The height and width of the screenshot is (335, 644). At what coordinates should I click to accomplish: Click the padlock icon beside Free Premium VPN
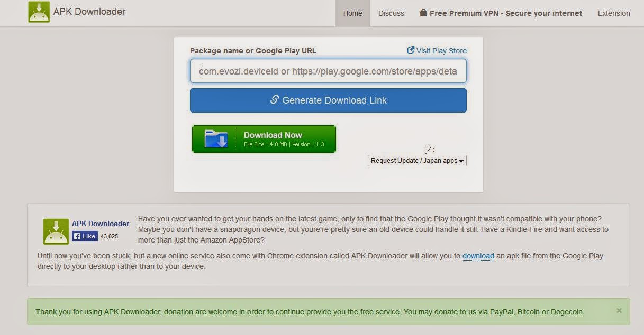(x=423, y=13)
